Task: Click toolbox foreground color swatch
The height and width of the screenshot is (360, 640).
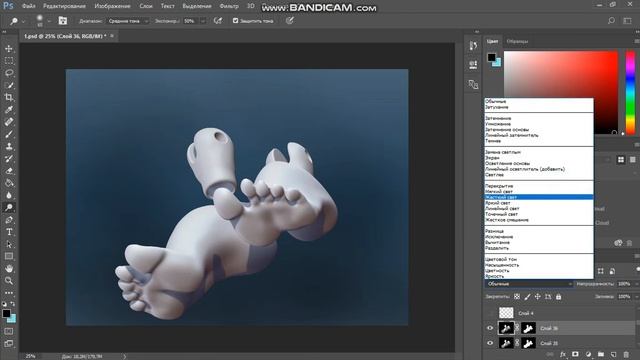Action: 6,313
